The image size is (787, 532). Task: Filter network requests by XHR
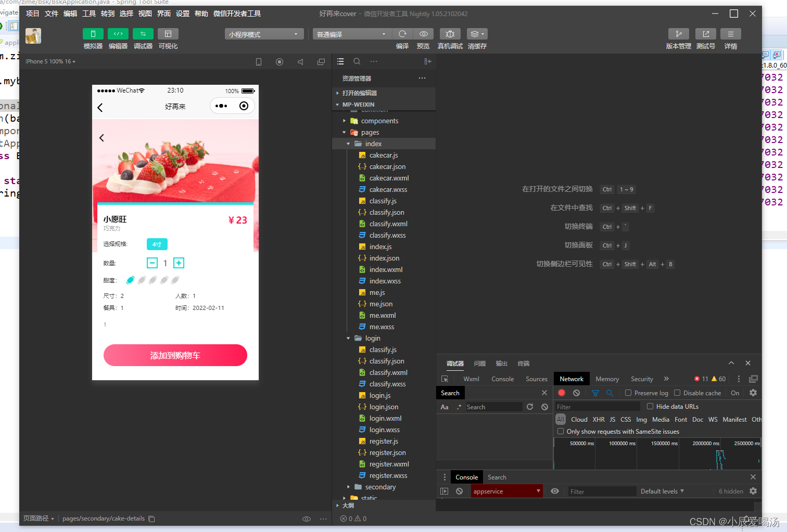click(x=599, y=420)
